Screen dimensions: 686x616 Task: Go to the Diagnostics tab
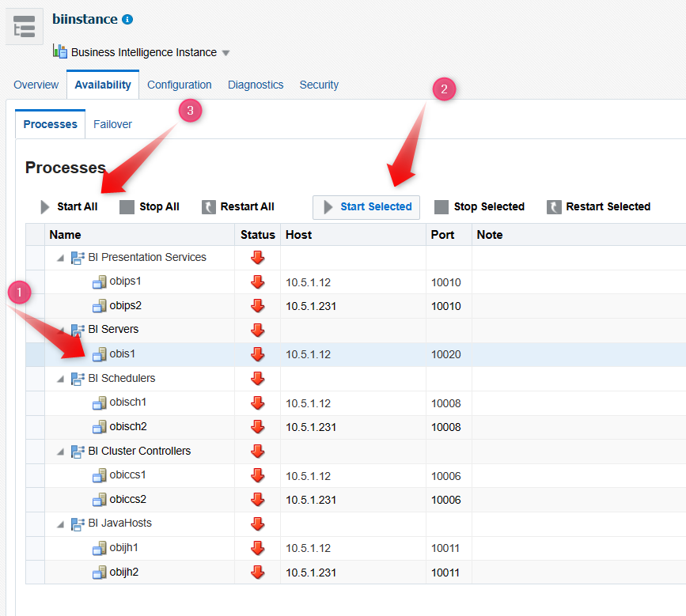[x=256, y=85]
